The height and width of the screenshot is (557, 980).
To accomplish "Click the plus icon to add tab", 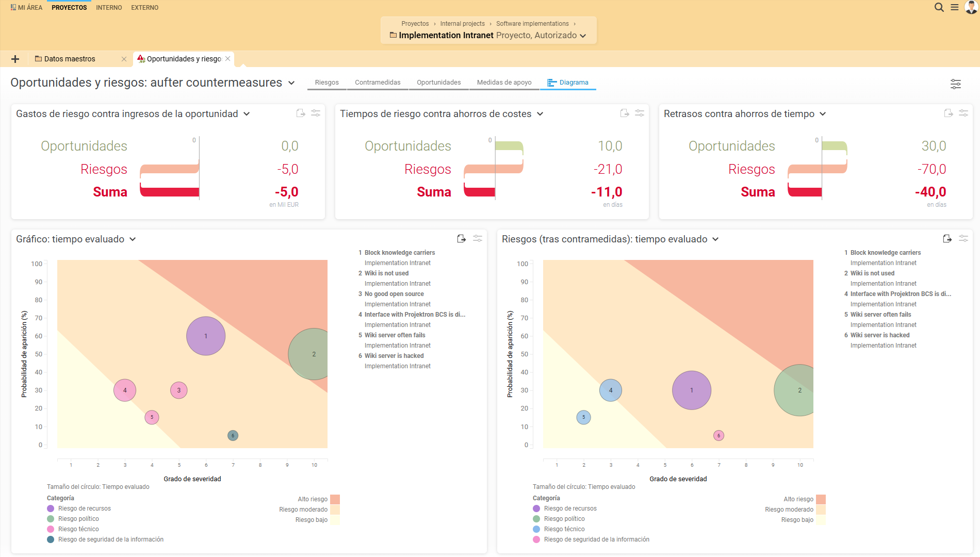I will [15, 59].
